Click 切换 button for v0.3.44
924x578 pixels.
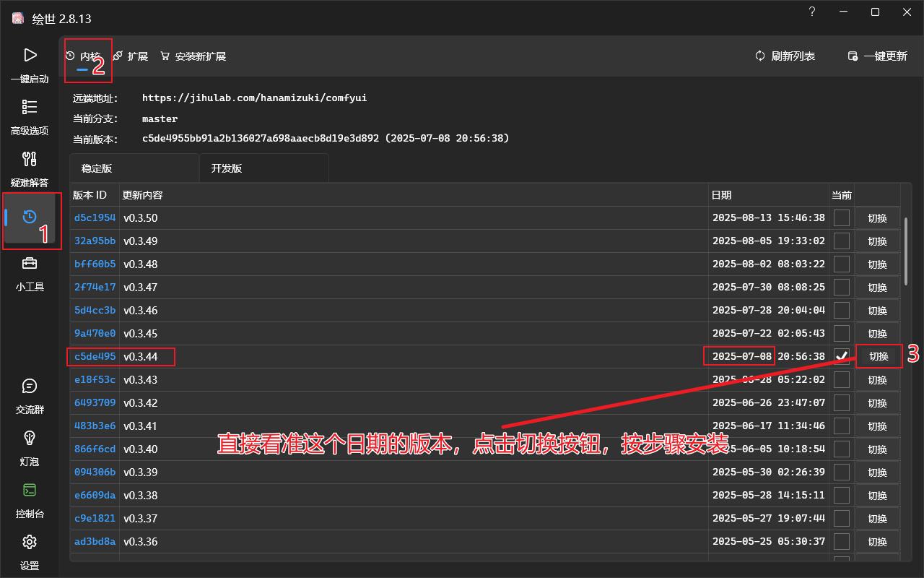(x=879, y=356)
